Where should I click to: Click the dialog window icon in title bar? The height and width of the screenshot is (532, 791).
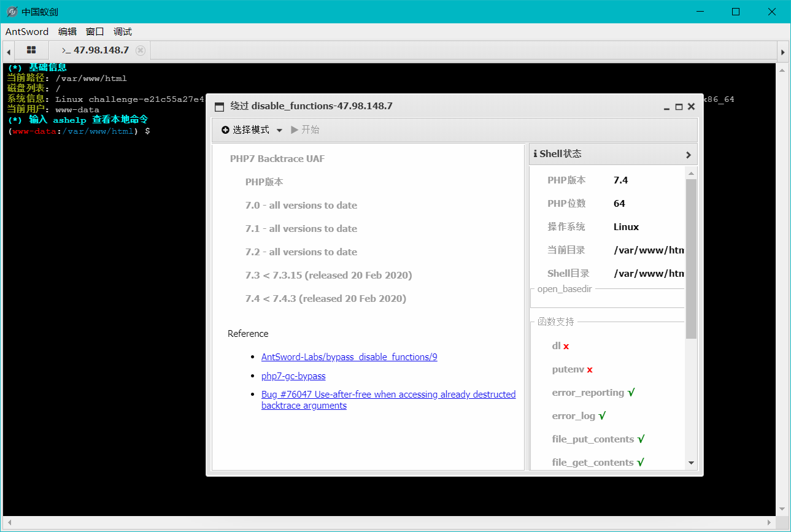(220, 107)
